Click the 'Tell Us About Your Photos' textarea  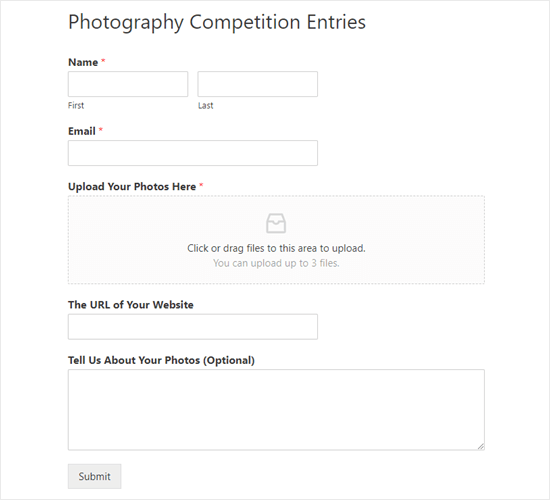pyautogui.click(x=276, y=409)
